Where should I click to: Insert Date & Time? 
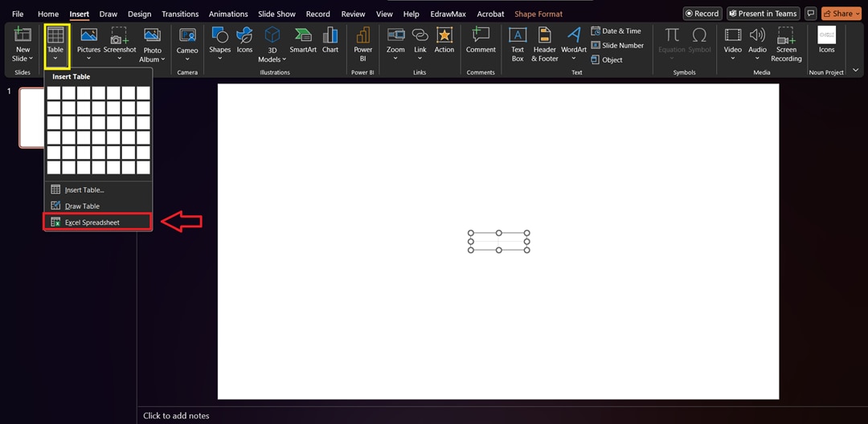click(x=616, y=31)
